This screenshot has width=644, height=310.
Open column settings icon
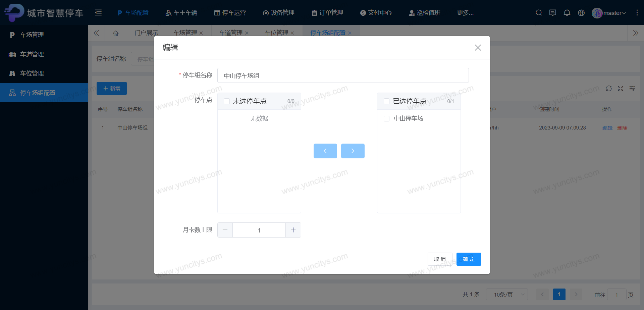(x=632, y=88)
